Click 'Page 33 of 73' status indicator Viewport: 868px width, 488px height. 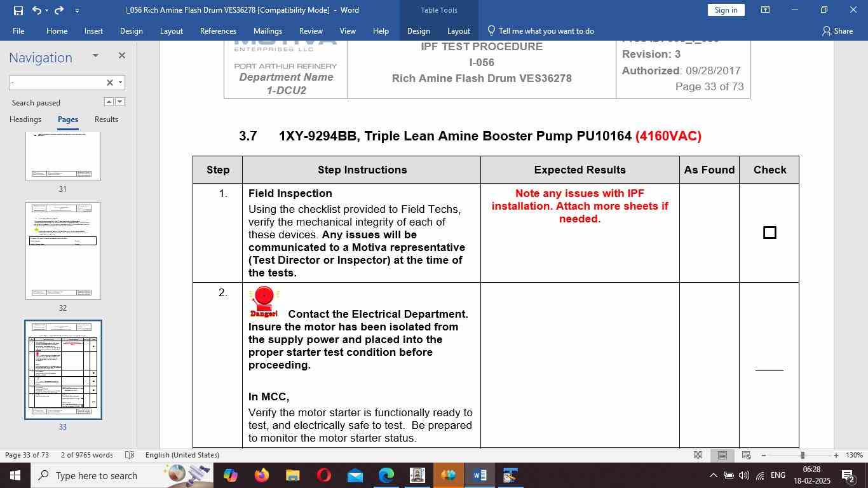tap(27, 455)
